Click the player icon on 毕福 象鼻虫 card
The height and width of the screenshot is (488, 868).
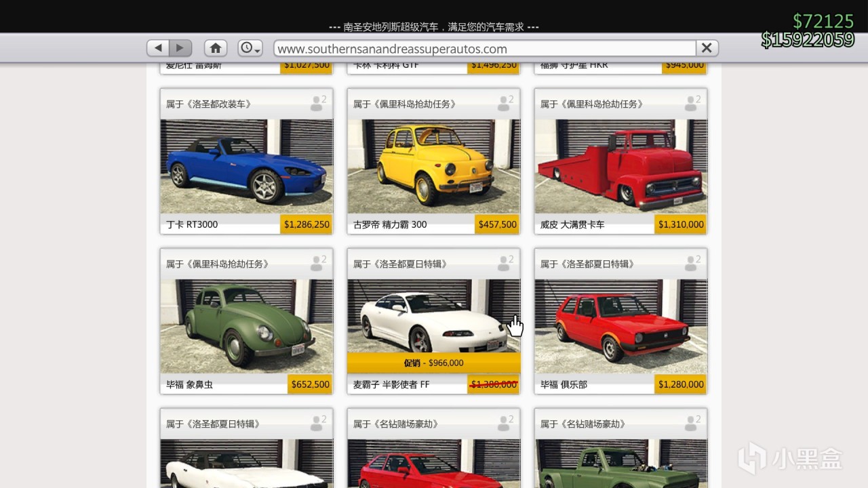pyautogui.click(x=318, y=263)
